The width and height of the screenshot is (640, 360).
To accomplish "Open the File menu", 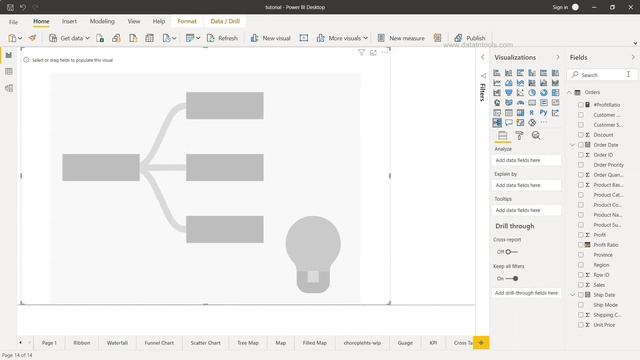I will (x=13, y=22).
